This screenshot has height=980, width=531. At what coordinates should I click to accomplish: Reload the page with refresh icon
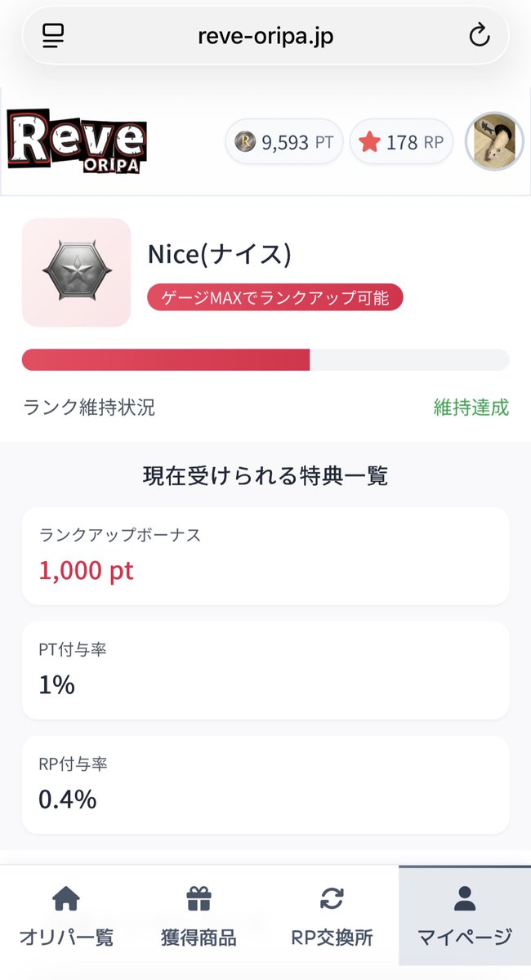(x=479, y=36)
